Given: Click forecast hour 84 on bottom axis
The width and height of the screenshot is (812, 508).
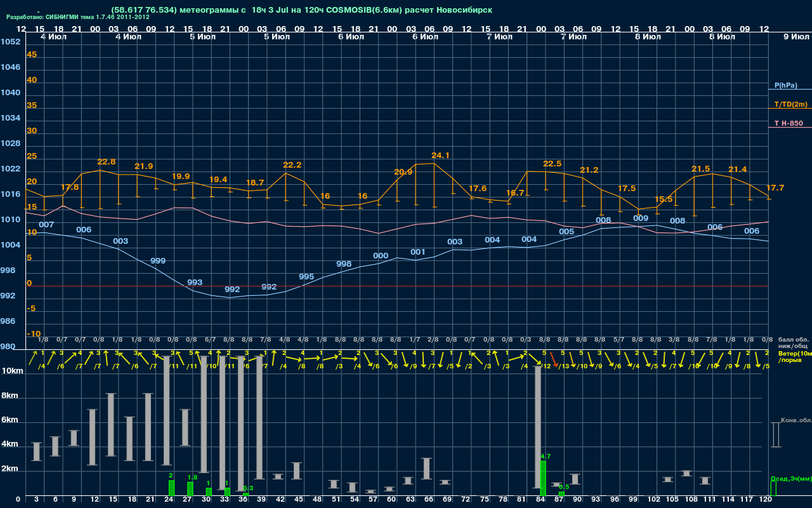Looking at the screenshot, I should pos(539,501).
